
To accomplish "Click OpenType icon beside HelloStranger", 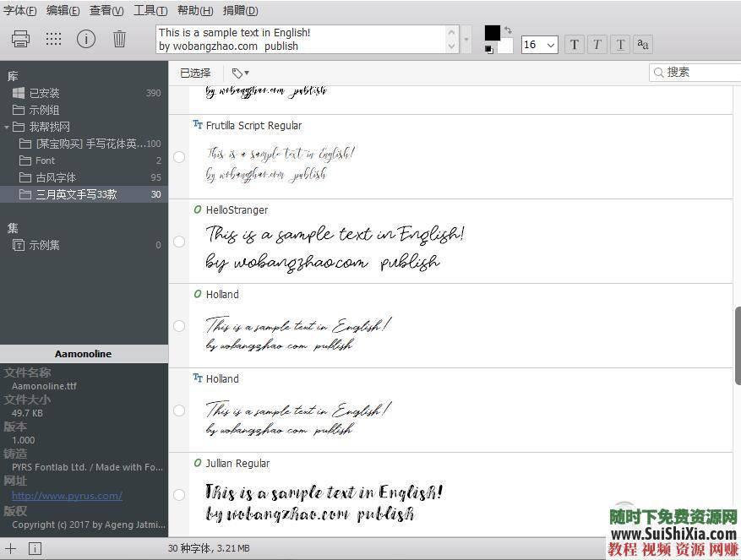I will pyautogui.click(x=198, y=209).
